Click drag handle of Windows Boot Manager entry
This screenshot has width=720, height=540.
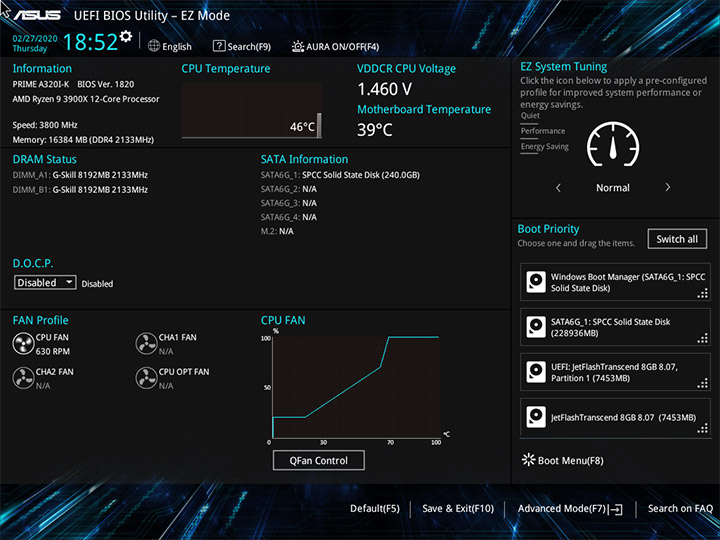tap(703, 294)
